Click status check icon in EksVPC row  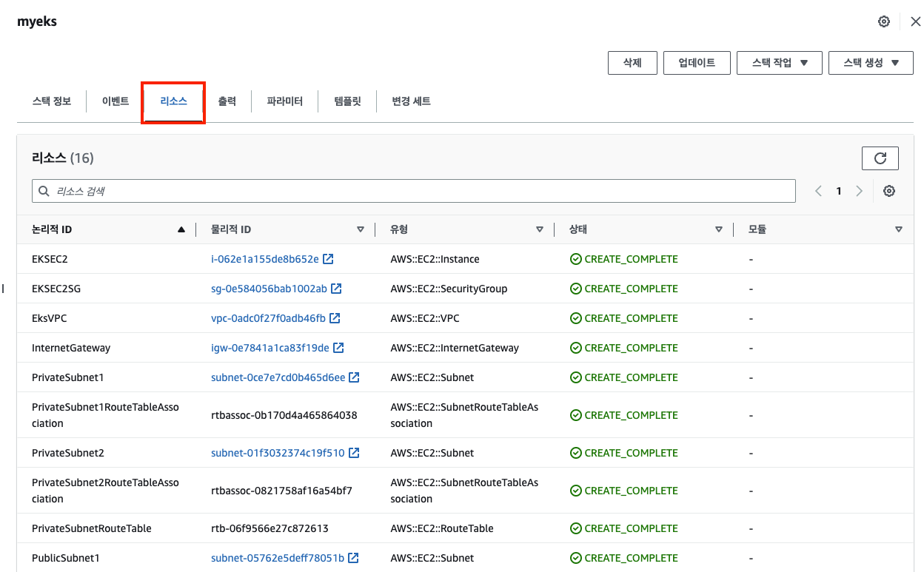[x=575, y=318]
